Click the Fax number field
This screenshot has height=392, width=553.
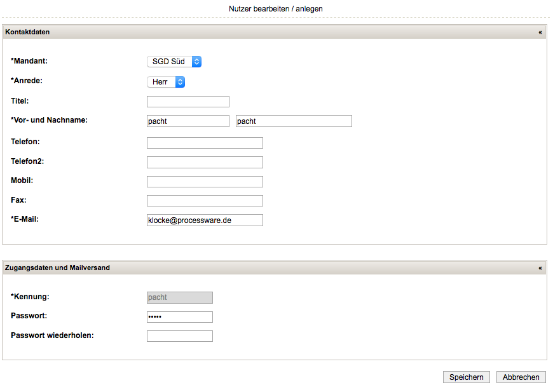coord(205,201)
